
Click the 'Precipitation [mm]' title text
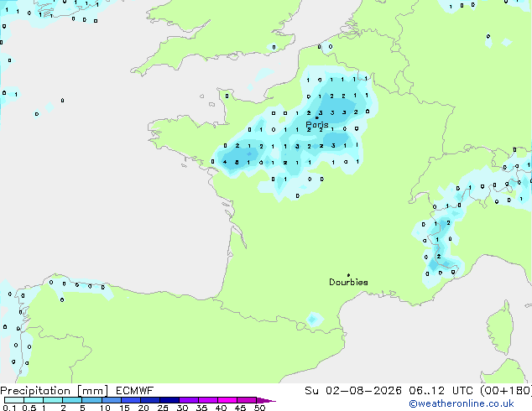[x=54, y=391]
